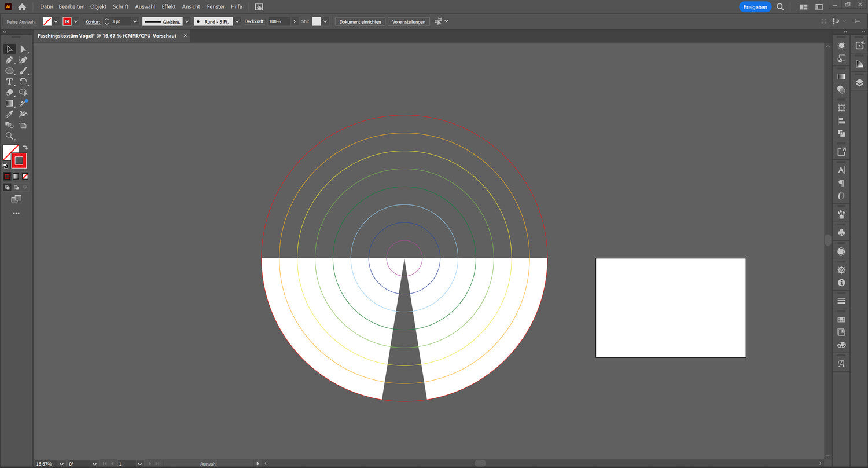Select the Paintbrush tool
The width and height of the screenshot is (868, 468).
[x=23, y=71]
